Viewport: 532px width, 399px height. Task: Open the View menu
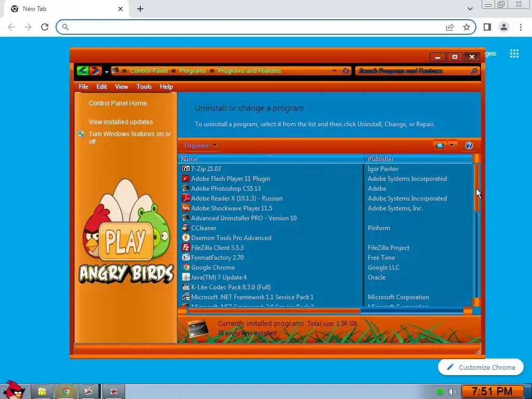[x=122, y=87]
